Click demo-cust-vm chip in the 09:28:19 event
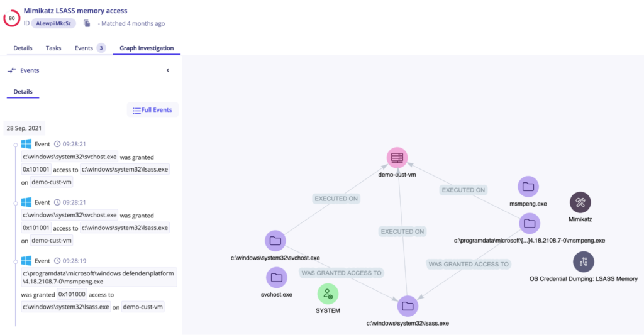This screenshot has height=335, width=644. (143, 307)
